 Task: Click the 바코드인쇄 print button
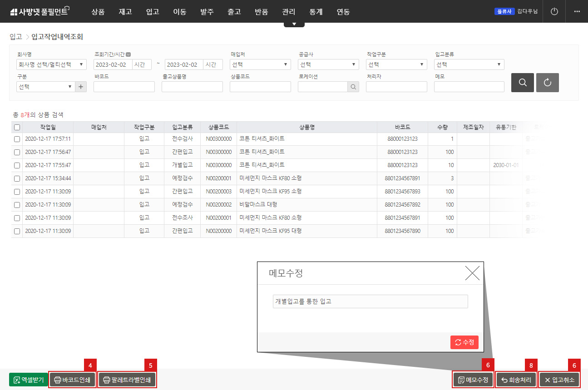[x=72, y=380]
